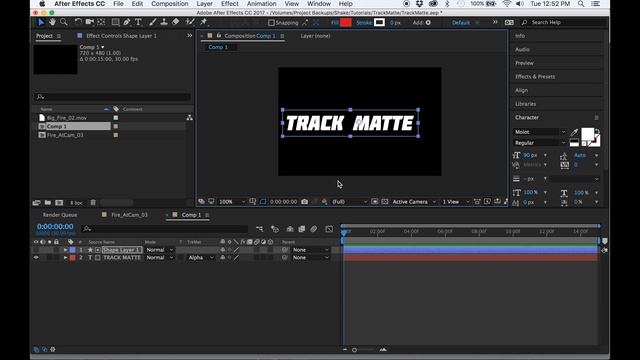
Task: Select the Roto Brush tool
Action: click(190, 22)
